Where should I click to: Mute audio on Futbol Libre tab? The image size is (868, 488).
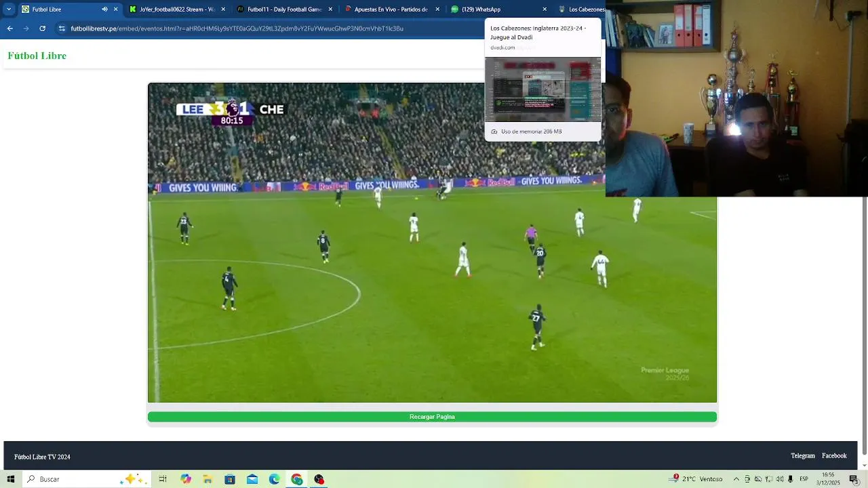[x=104, y=9]
